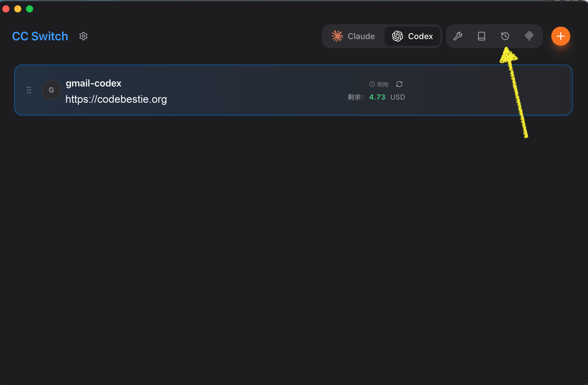The height and width of the screenshot is (385, 588).
Task: Switch to the Claude tab
Action: click(x=353, y=36)
